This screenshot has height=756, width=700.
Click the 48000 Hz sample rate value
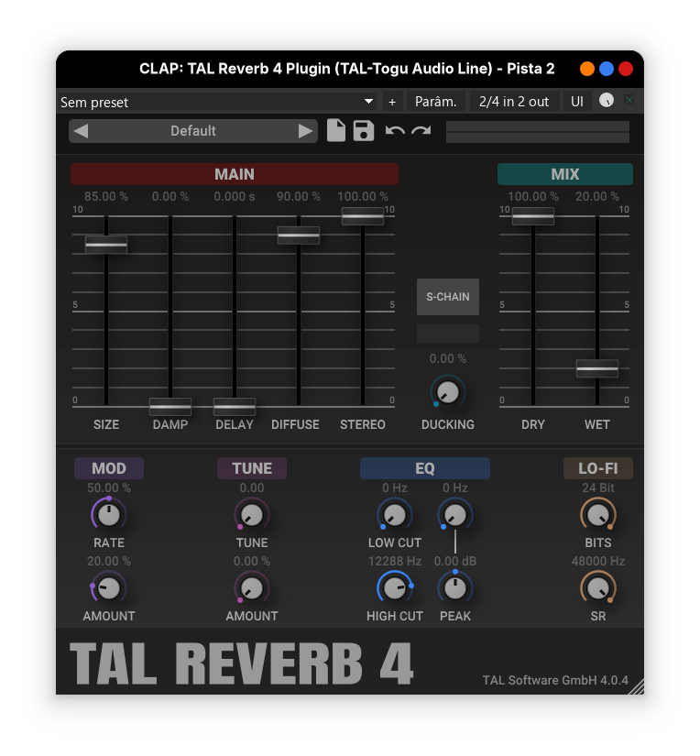[x=597, y=561]
